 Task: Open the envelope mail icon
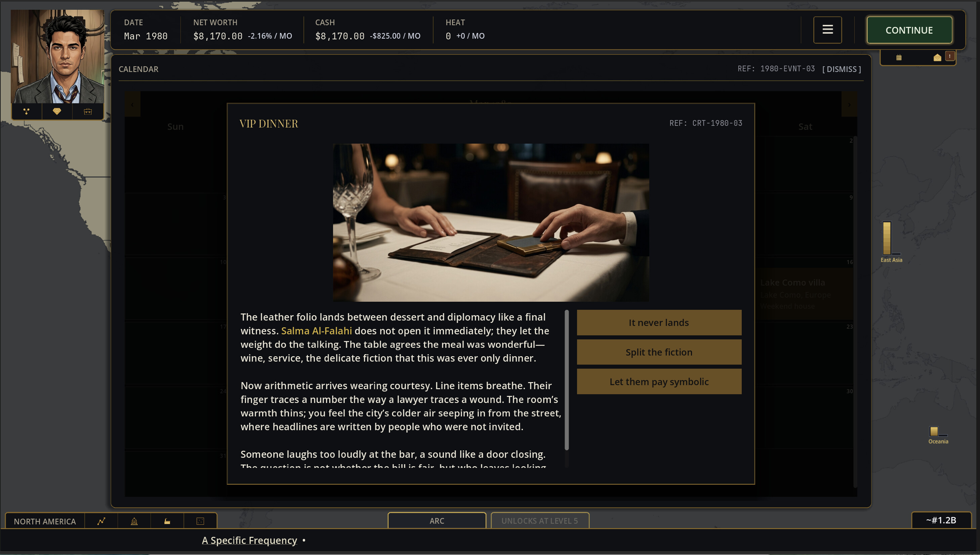point(937,58)
